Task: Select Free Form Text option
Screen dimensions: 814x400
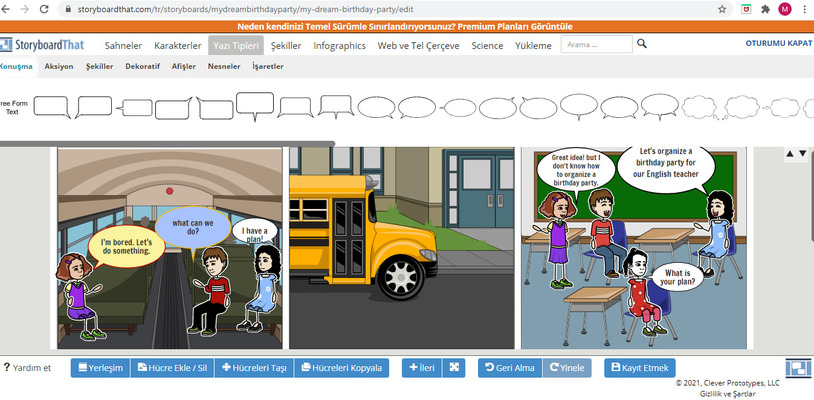Action: 13,107
